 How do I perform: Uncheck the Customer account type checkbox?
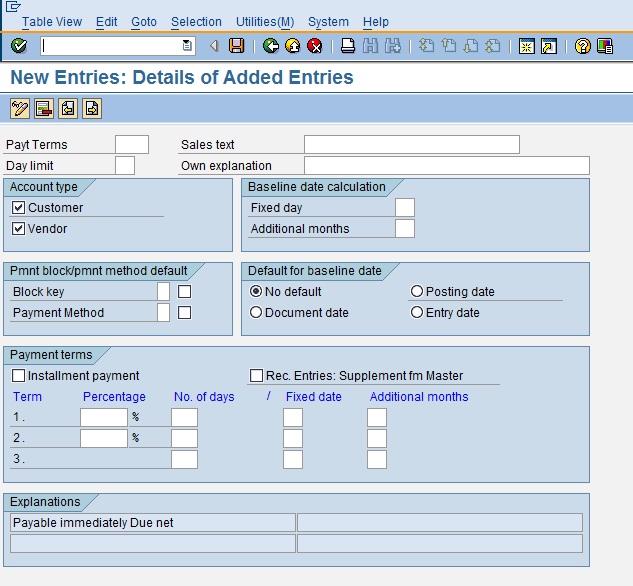(x=18, y=208)
